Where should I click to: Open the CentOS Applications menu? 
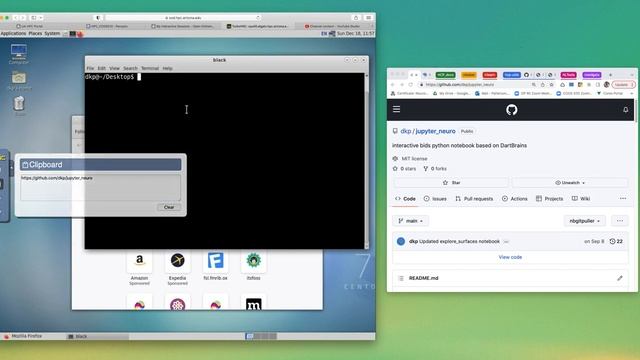pos(13,33)
